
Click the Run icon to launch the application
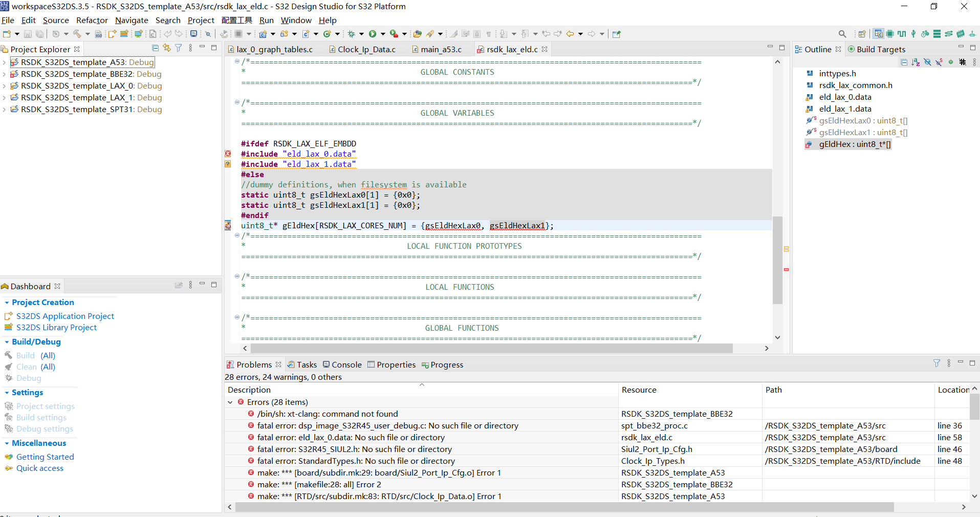pyautogui.click(x=373, y=34)
